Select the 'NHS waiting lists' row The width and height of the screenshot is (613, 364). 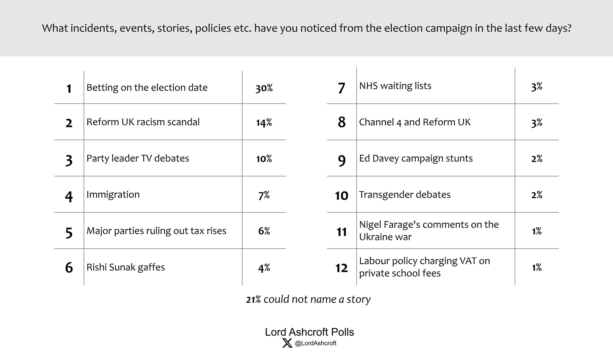(x=395, y=86)
